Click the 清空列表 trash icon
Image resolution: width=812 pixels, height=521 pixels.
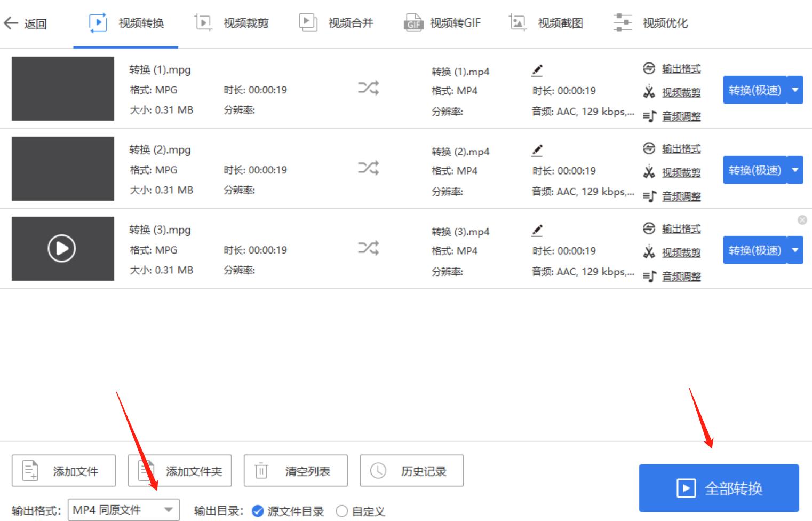[260, 470]
